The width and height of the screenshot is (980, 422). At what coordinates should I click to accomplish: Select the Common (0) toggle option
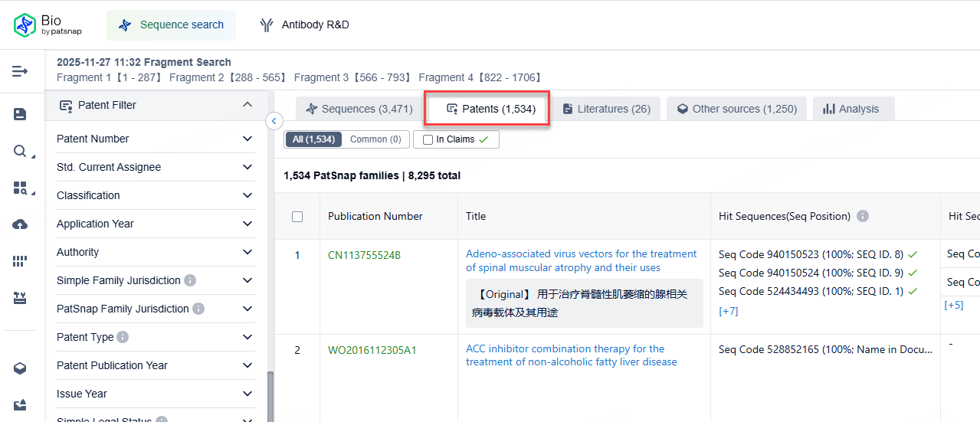pos(375,139)
